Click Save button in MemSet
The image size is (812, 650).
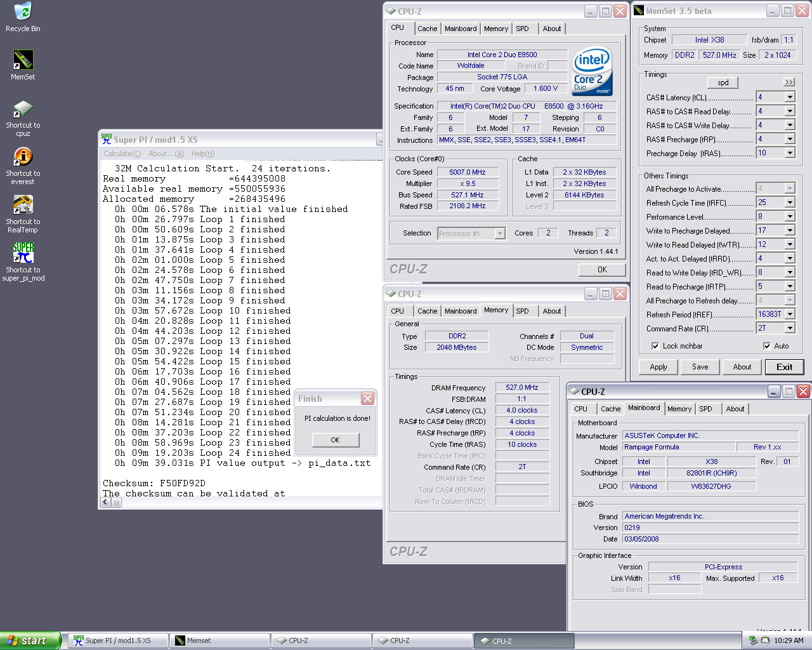pyautogui.click(x=700, y=367)
